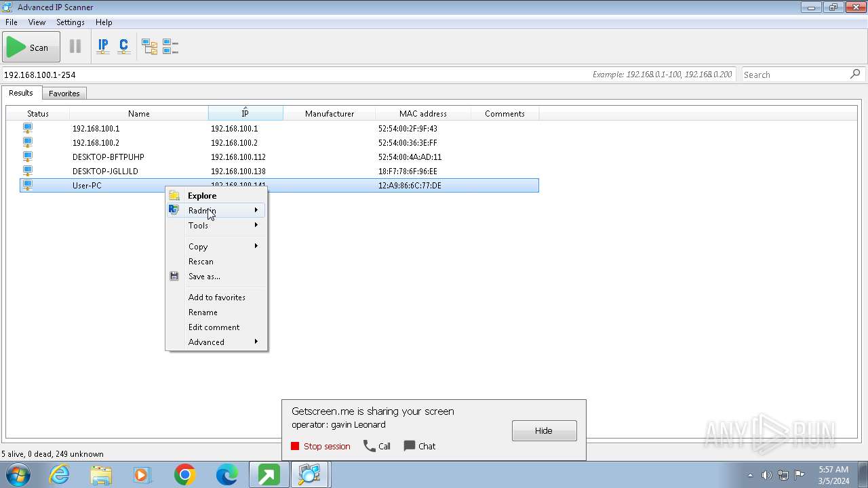Click status icon of 192.168.100.1 row

click(28, 128)
